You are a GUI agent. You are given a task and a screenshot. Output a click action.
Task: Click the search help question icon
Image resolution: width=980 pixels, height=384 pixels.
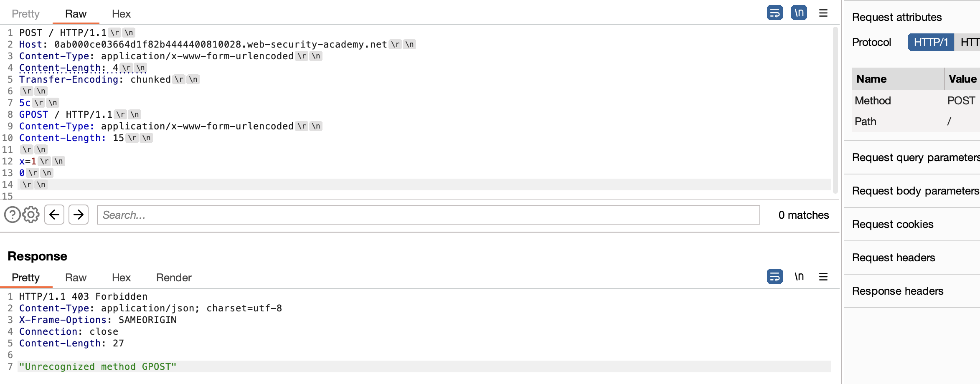tap(12, 215)
